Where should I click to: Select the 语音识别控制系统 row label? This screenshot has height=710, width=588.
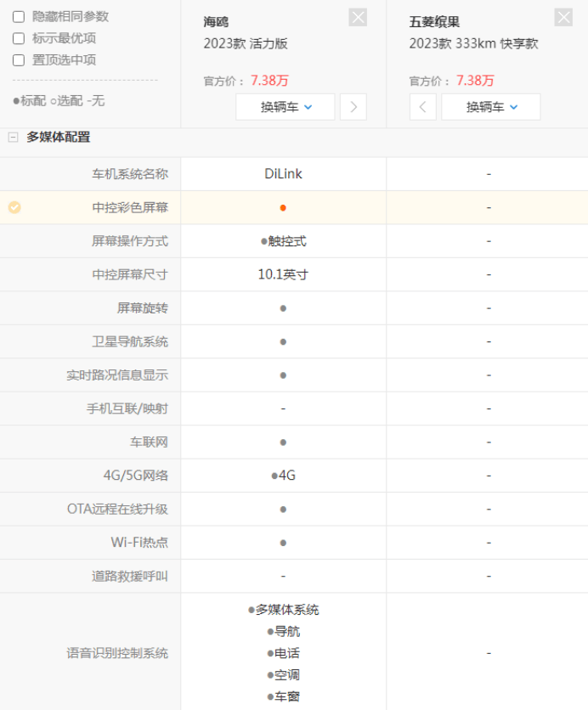tap(117, 653)
